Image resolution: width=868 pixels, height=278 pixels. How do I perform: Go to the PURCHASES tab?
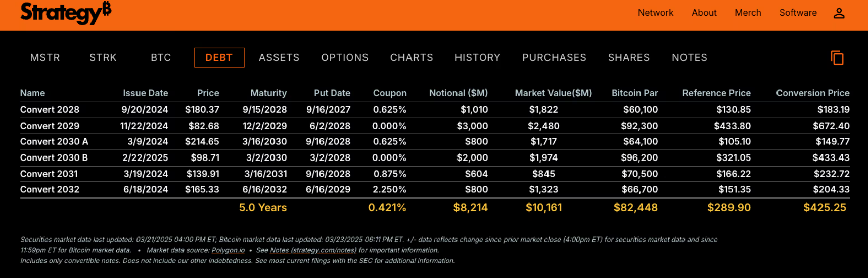pos(554,58)
